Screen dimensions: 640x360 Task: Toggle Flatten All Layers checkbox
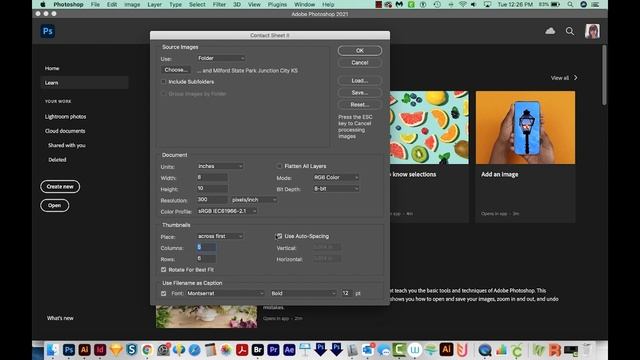(x=280, y=166)
